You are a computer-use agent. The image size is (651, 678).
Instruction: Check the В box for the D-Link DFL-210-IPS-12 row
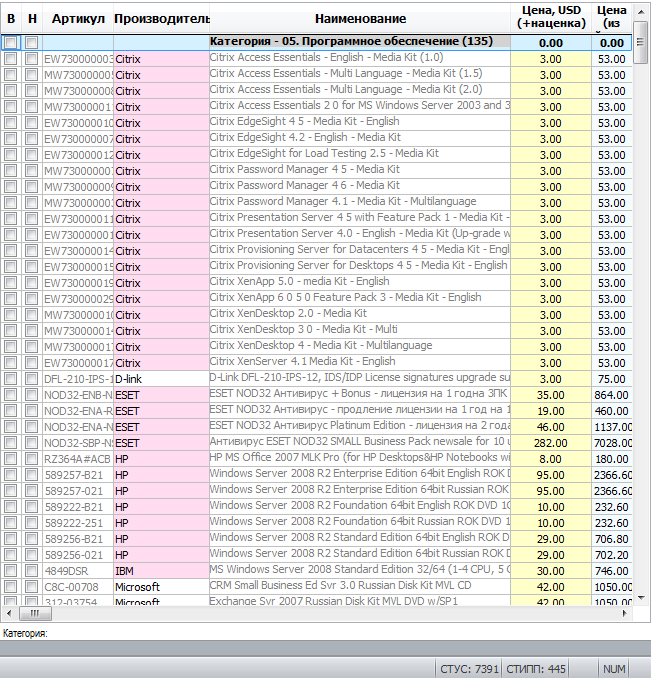point(11,379)
